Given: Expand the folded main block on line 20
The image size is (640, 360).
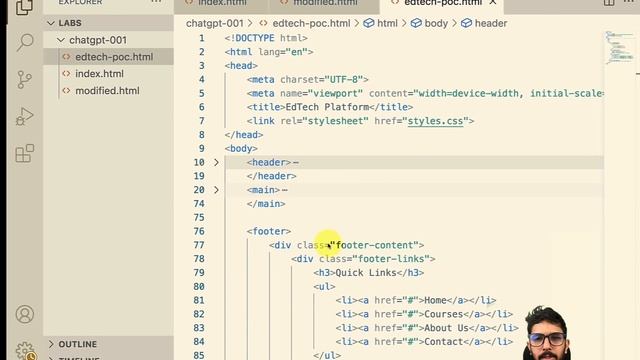Looking at the screenshot, I should pyautogui.click(x=216, y=190).
